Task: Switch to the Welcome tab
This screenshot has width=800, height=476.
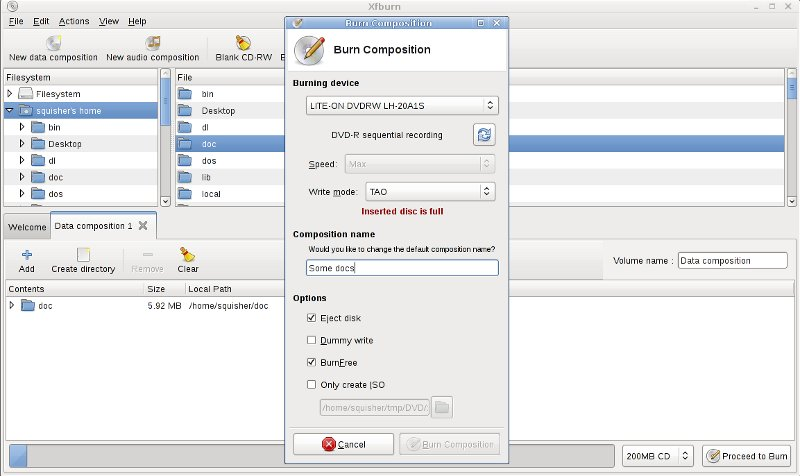Action: 27,227
